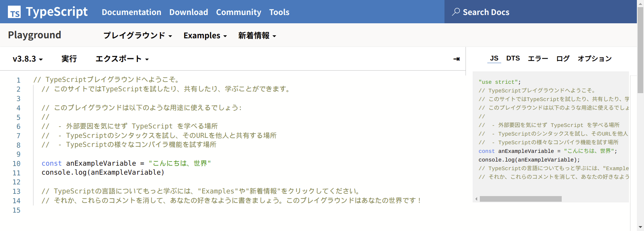
Task: Switch to the DTS tab
Action: pyautogui.click(x=513, y=59)
